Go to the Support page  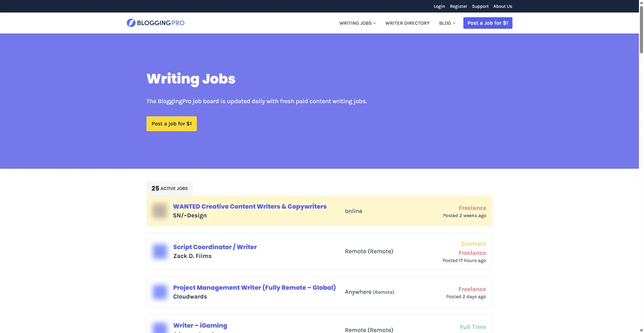click(480, 6)
